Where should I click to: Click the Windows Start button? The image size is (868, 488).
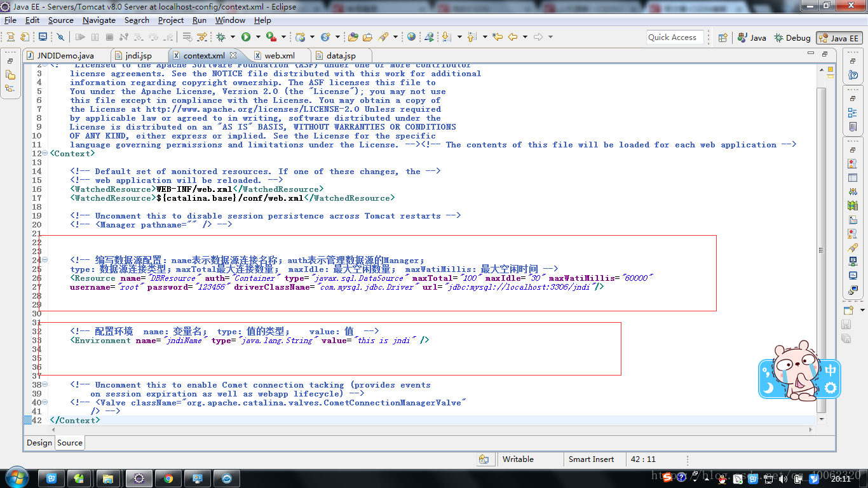[x=16, y=477]
